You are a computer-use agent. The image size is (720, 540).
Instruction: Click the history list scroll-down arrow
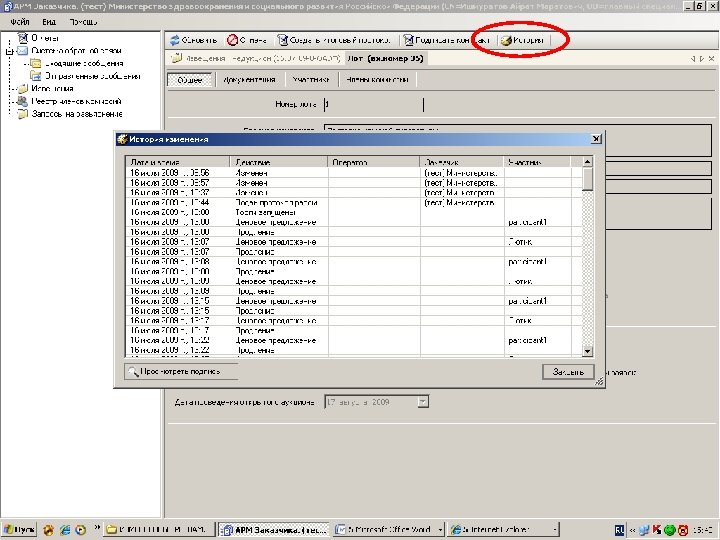click(587, 351)
